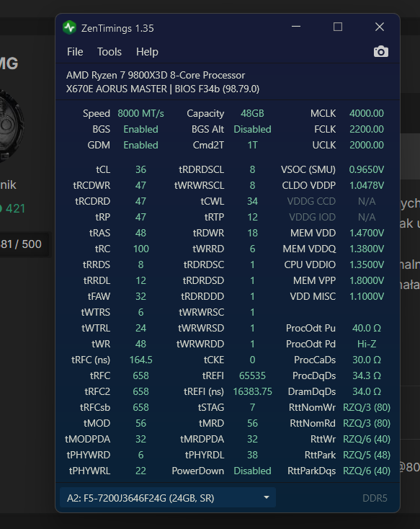Click the ZenTimings app logo icon
The image size is (420, 529).
click(69, 27)
